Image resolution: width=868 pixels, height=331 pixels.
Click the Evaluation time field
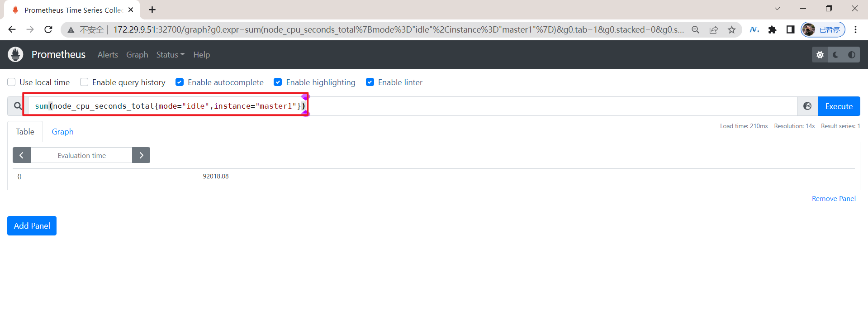pyautogui.click(x=81, y=155)
